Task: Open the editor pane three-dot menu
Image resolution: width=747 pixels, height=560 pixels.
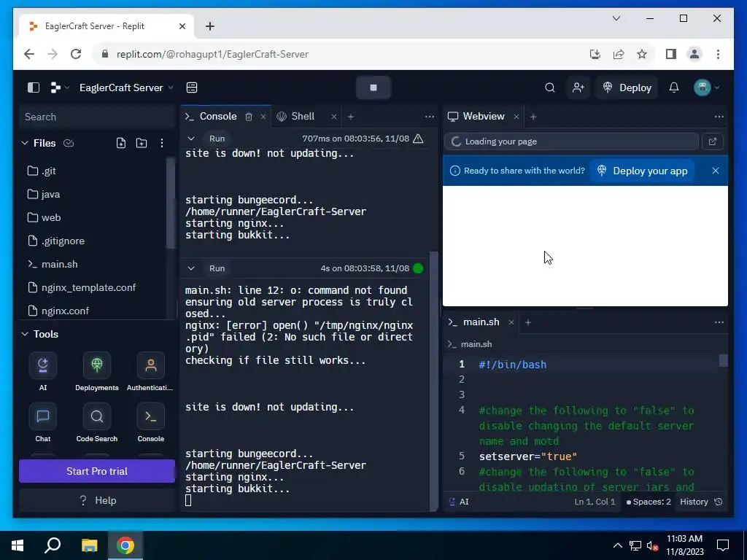Action: pos(719,322)
